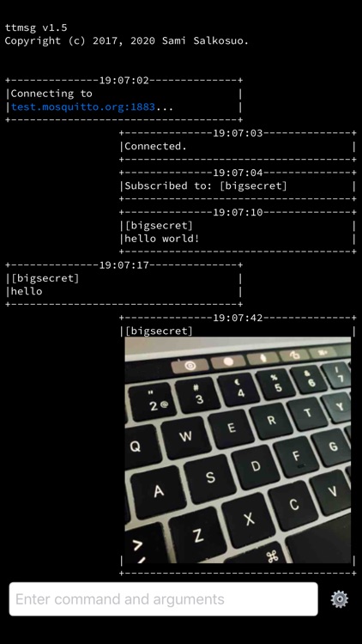Tap the 19:07:02 timestamp header
Screen dimensions: 362x644
[124, 80]
